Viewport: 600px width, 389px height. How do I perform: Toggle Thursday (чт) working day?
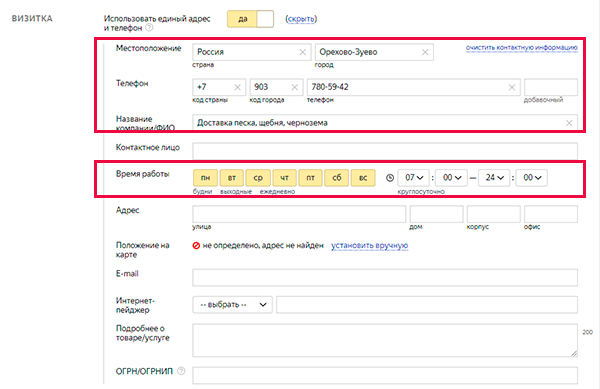[284, 178]
